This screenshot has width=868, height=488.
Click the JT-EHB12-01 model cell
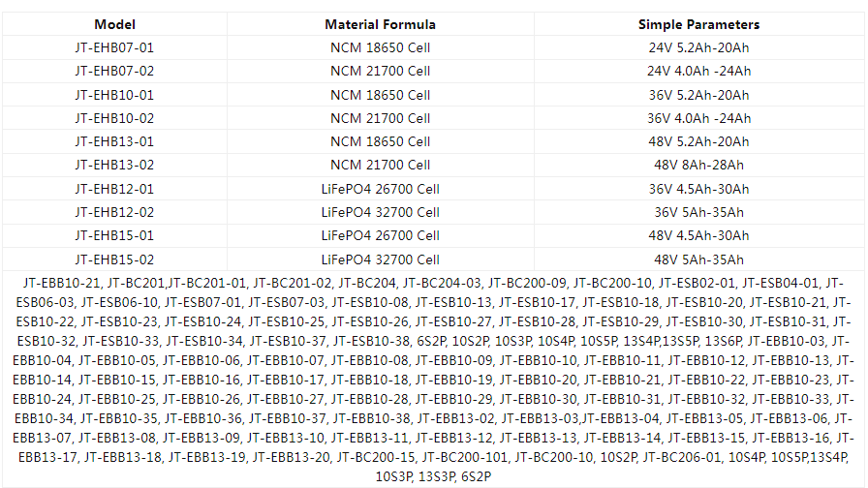click(114, 189)
